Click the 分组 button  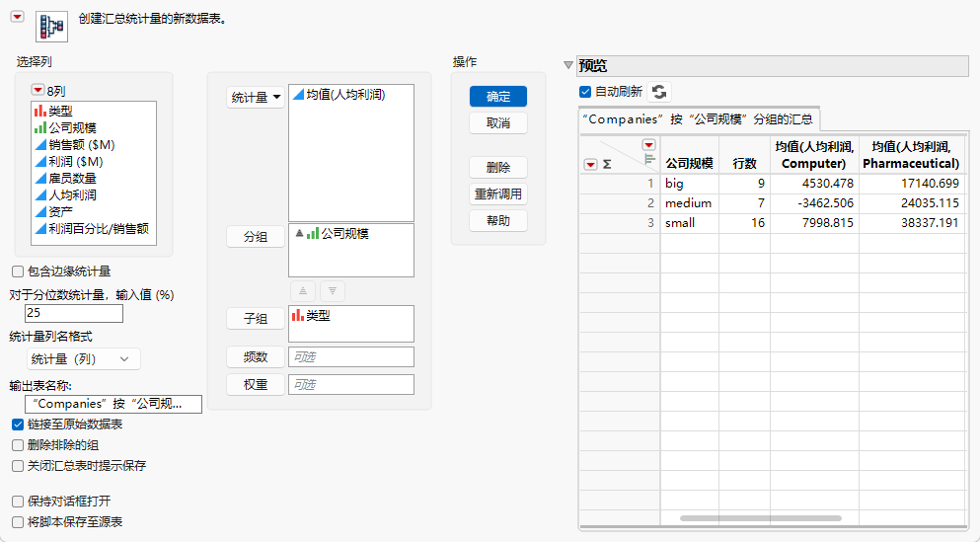255,237
